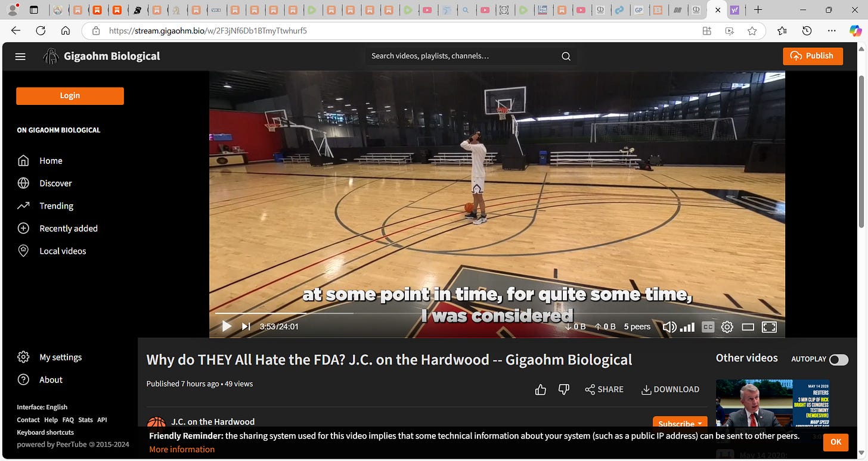Open the tab actions menu
The image size is (868, 461).
tap(34, 10)
